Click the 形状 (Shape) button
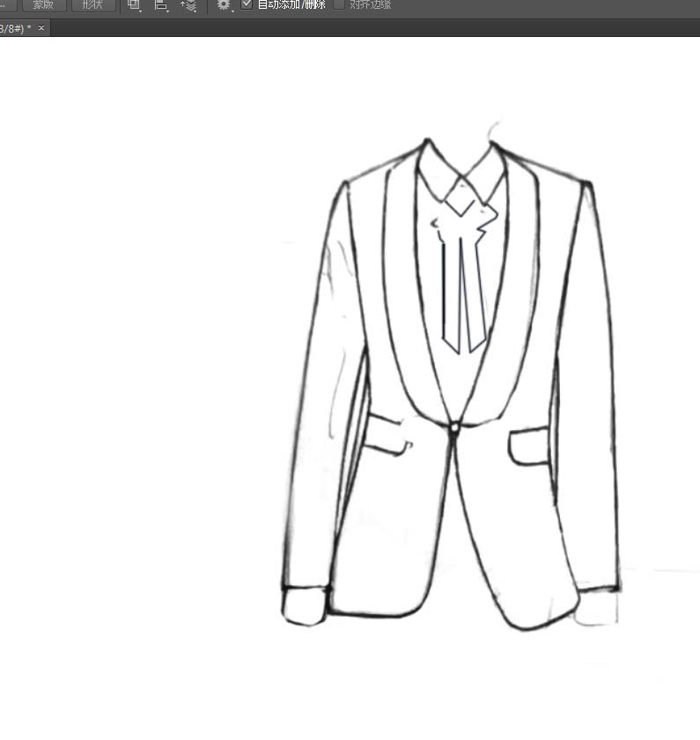 point(93,4)
